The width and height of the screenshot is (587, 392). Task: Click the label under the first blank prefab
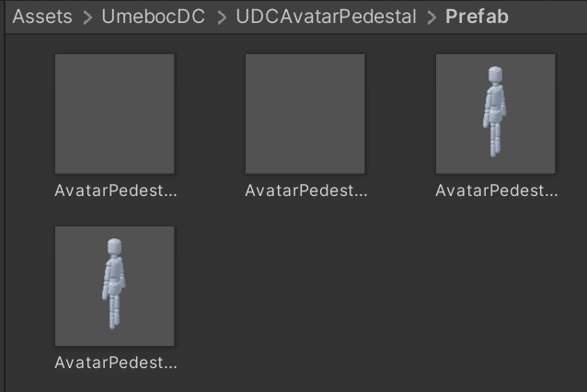click(x=116, y=190)
